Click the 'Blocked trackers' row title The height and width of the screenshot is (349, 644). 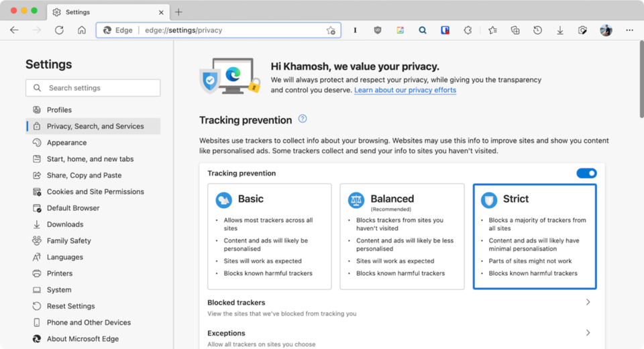[x=236, y=303]
